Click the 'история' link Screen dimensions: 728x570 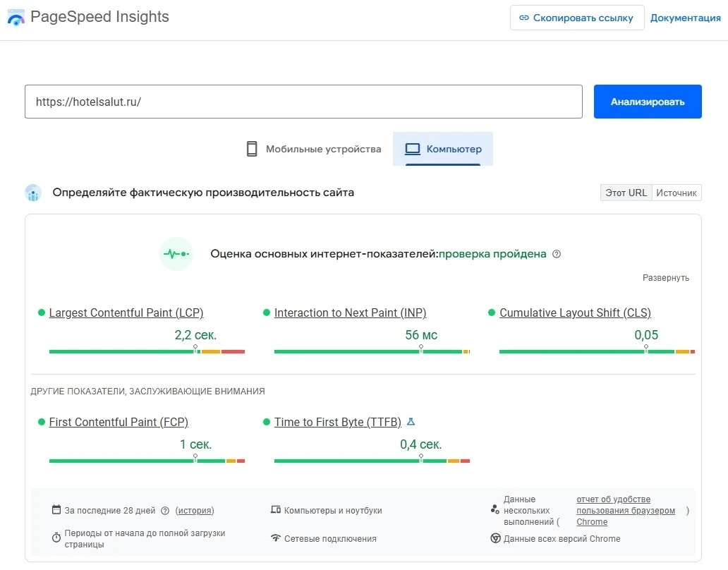click(195, 511)
